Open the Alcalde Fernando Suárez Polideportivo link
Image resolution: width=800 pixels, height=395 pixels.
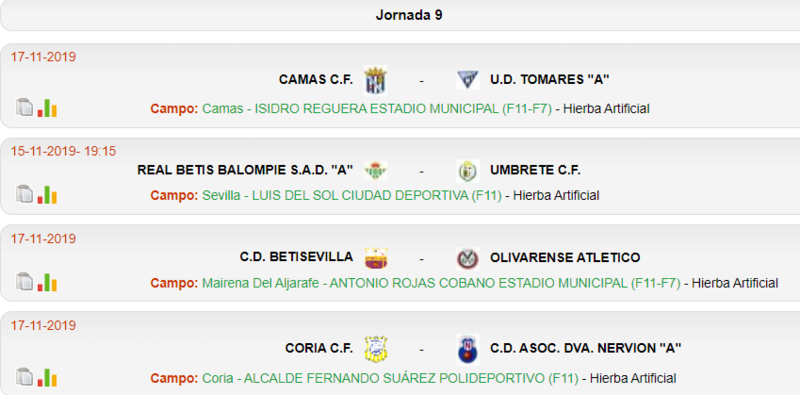(390, 379)
